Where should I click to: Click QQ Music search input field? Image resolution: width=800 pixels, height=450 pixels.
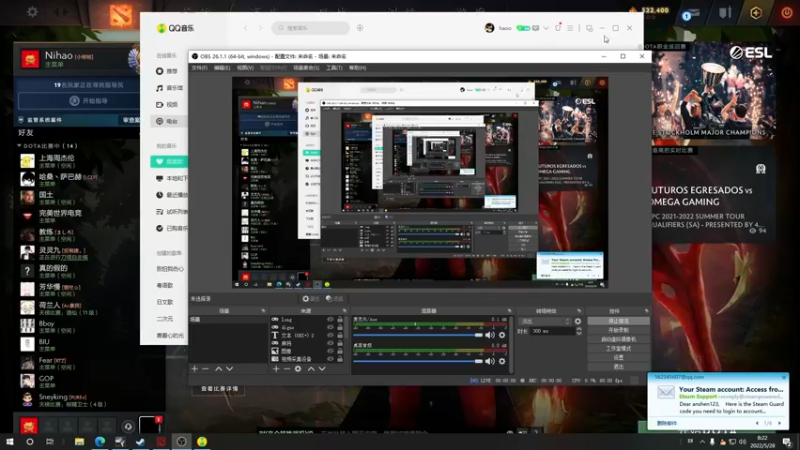tap(310, 28)
